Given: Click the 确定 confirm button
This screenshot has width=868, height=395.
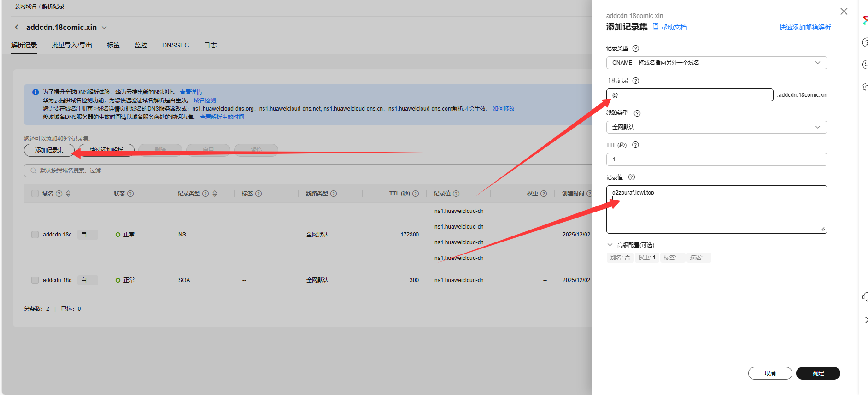Looking at the screenshot, I should [x=818, y=373].
